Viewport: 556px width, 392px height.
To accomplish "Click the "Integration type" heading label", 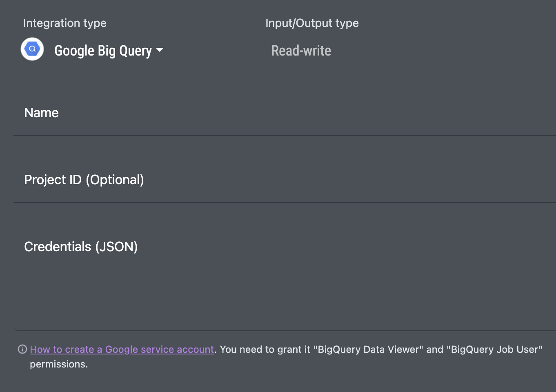I will click(x=64, y=23).
